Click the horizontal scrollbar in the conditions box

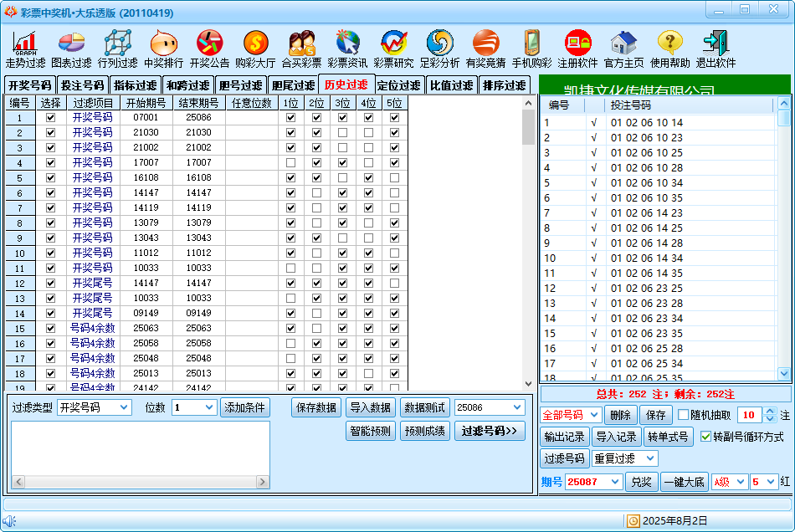[x=140, y=483]
